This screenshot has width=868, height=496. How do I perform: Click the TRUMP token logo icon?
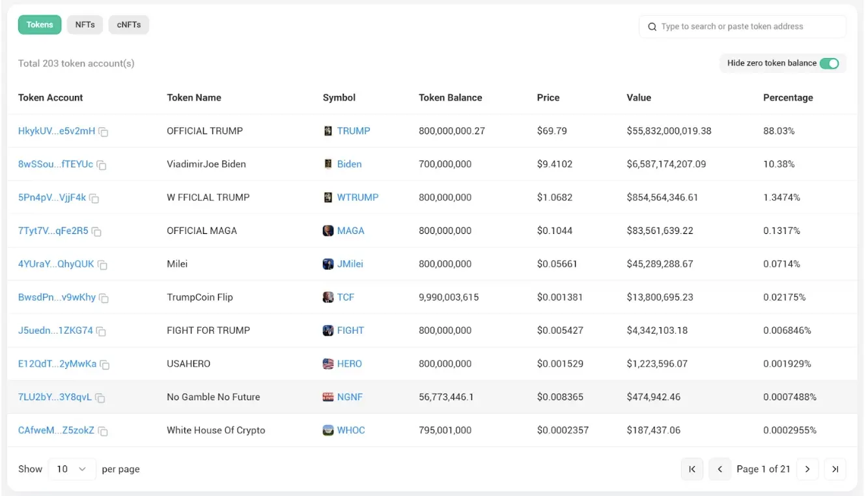[x=328, y=131]
